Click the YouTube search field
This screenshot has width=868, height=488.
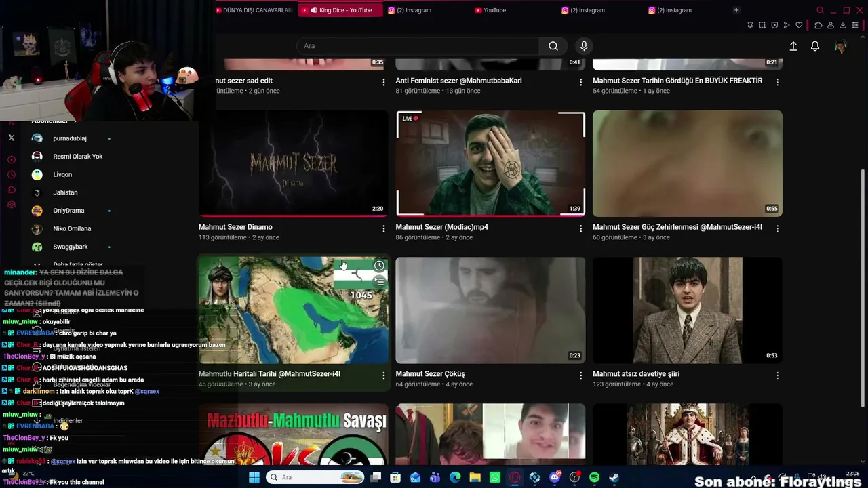pos(418,46)
